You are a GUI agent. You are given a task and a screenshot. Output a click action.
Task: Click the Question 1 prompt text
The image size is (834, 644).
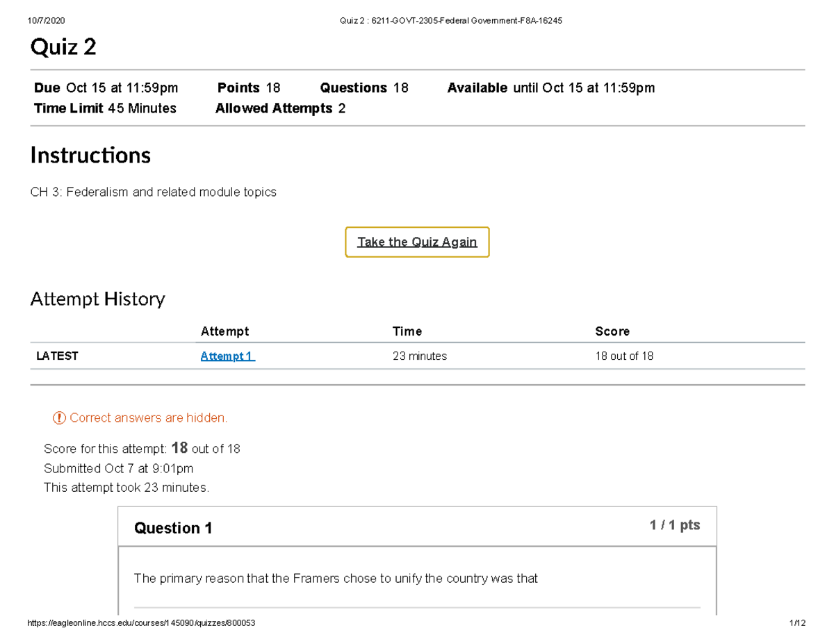[336, 578]
